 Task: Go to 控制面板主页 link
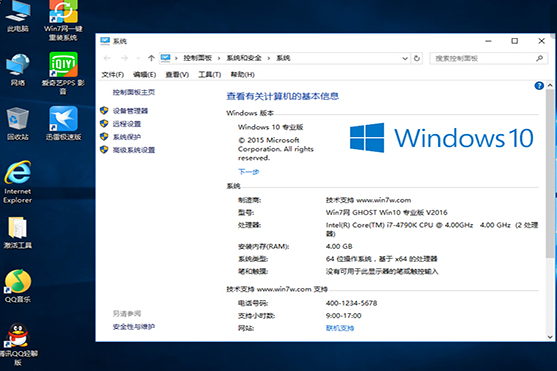(134, 92)
